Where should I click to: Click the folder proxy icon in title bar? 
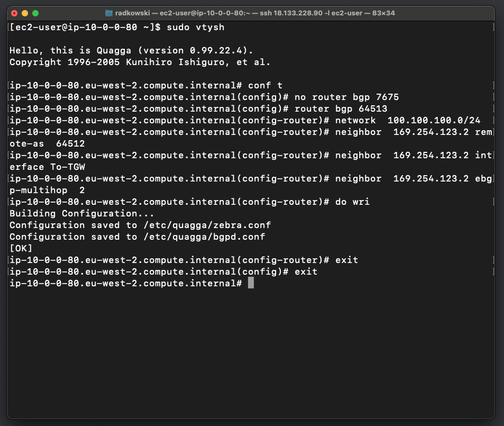click(x=109, y=13)
